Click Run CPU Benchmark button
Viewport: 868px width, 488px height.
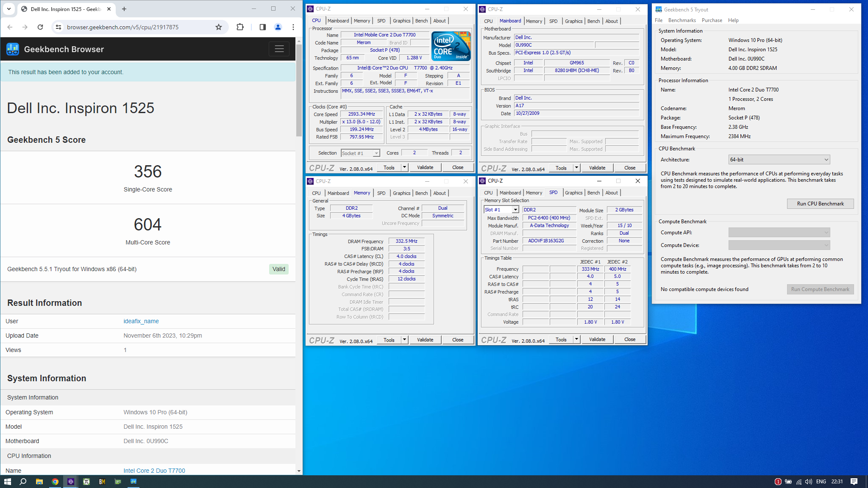tap(820, 204)
